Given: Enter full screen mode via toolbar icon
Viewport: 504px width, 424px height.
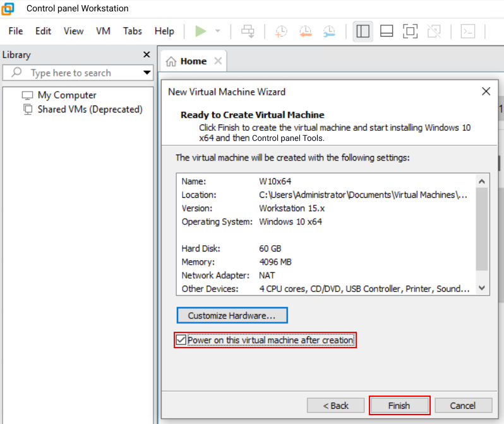Looking at the screenshot, I should [410, 31].
